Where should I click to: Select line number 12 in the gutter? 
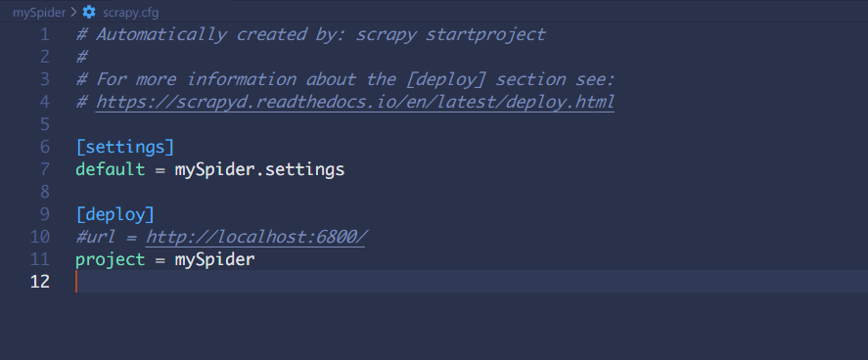pyautogui.click(x=40, y=282)
